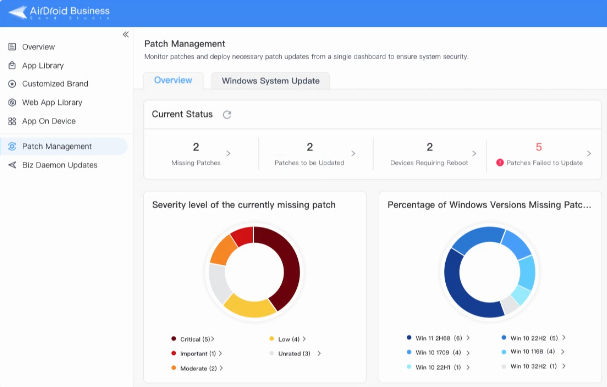
Task: Open the Low (4) legend chevron
Action: 304,339
